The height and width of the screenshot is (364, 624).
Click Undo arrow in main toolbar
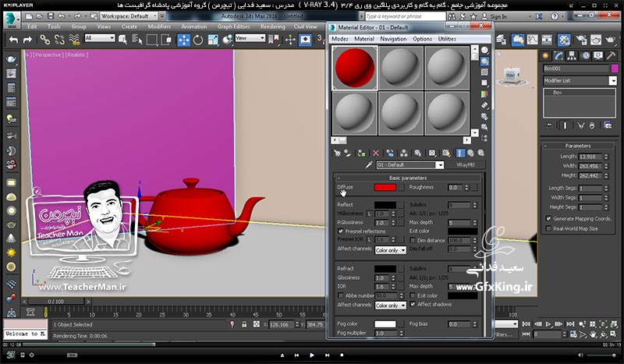coord(13,40)
